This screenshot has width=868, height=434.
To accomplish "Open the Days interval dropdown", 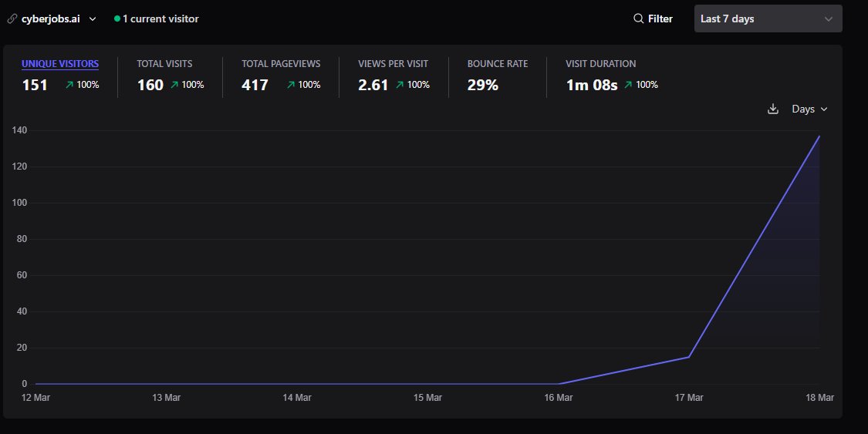I will [809, 109].
